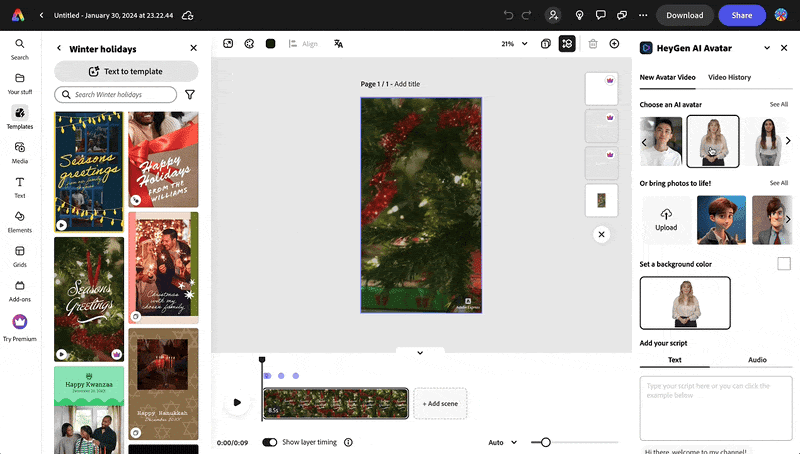See all AI avatars
This screenshot has width=800, height=454.
[779, 105]
